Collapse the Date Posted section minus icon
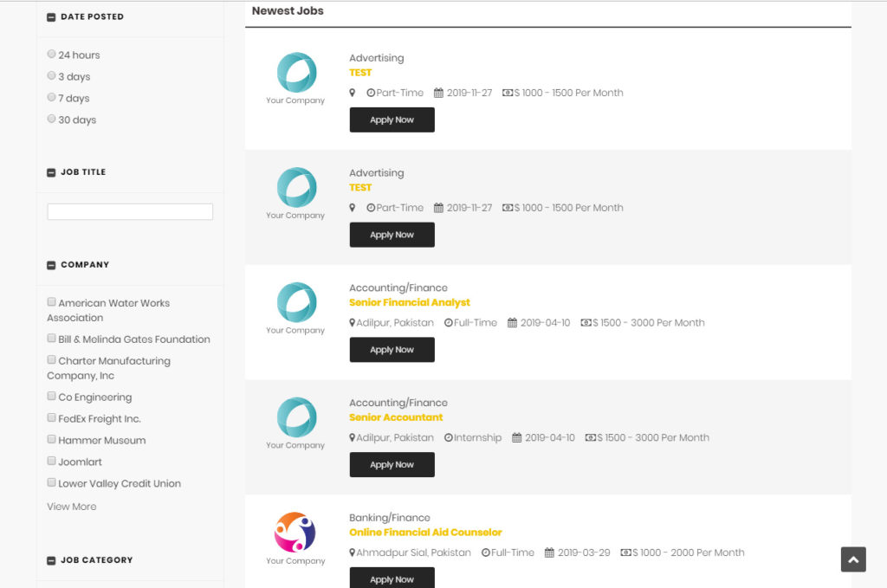 [x=51, y=17]
